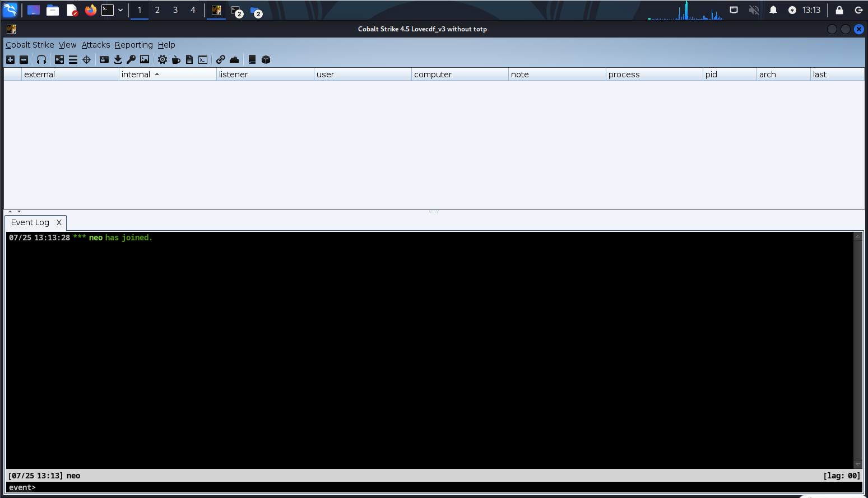868x498 pixels.
Task: Sort sessions by internal column
Action: coord(168,75)
